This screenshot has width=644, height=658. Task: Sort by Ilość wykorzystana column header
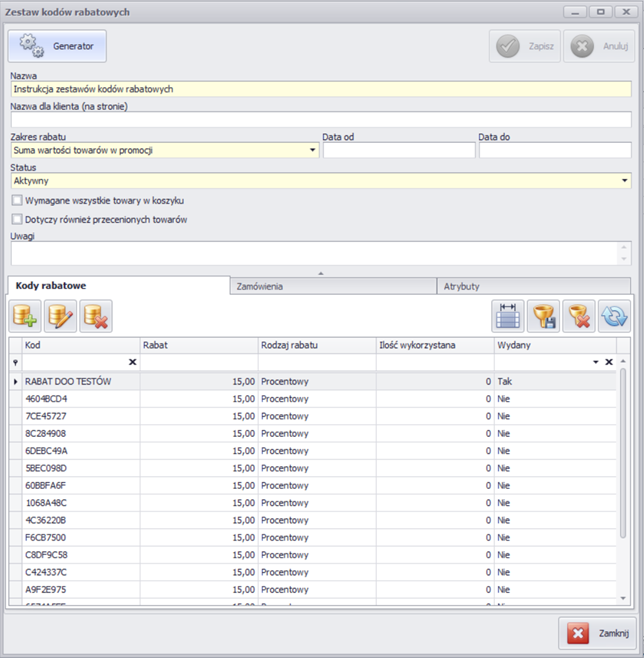coord(435,345)
